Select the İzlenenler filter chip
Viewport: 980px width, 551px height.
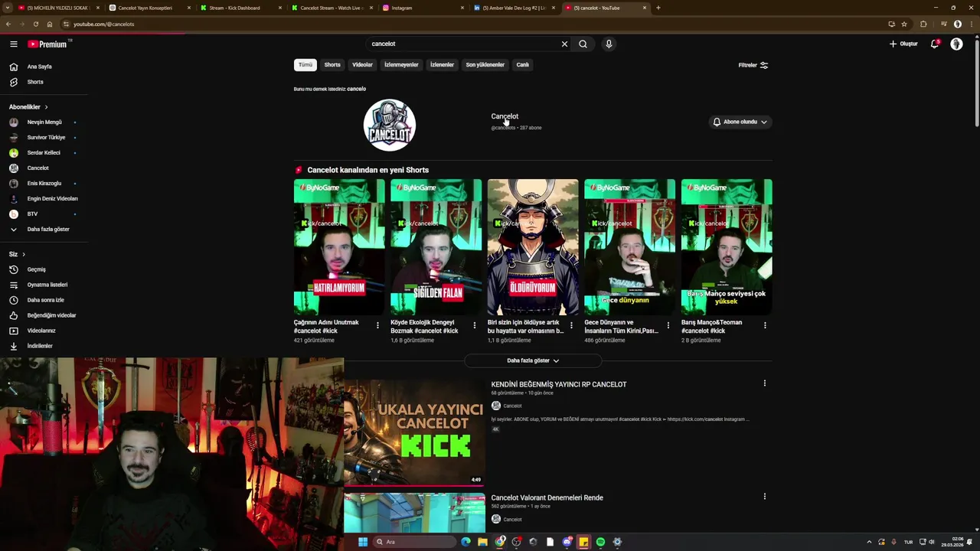442,65
